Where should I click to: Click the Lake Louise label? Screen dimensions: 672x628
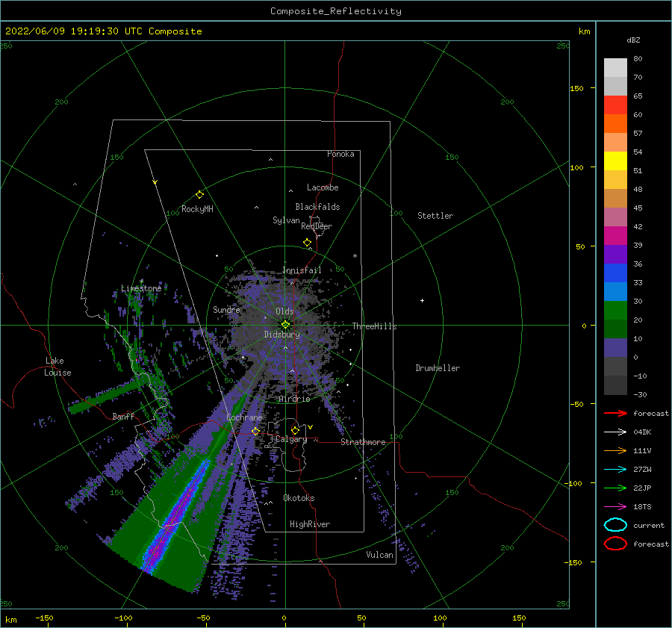pyautogui.click(x=57, y=367)
